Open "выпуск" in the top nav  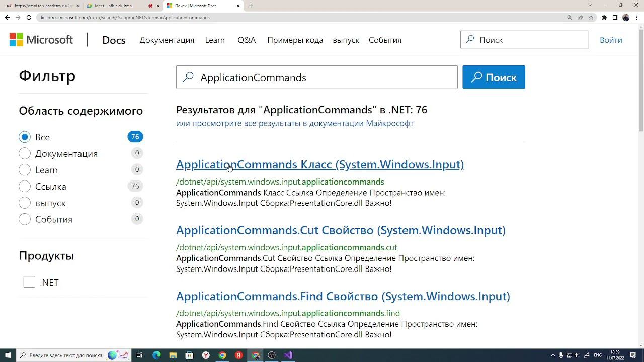pos(346,40)
